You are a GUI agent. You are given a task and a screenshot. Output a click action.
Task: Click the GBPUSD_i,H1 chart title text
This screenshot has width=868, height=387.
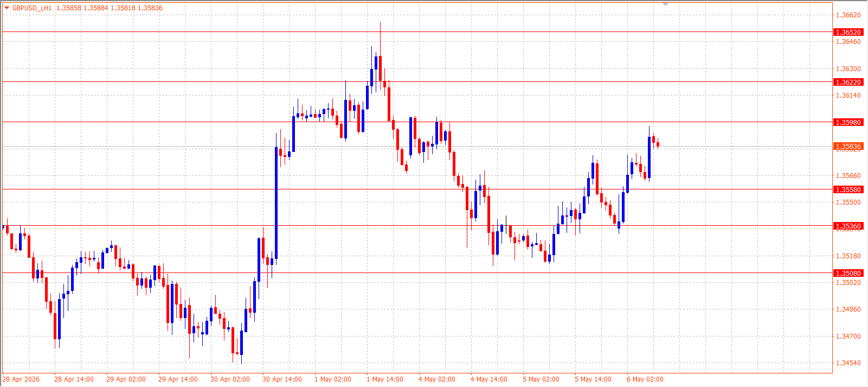point(32,8)
